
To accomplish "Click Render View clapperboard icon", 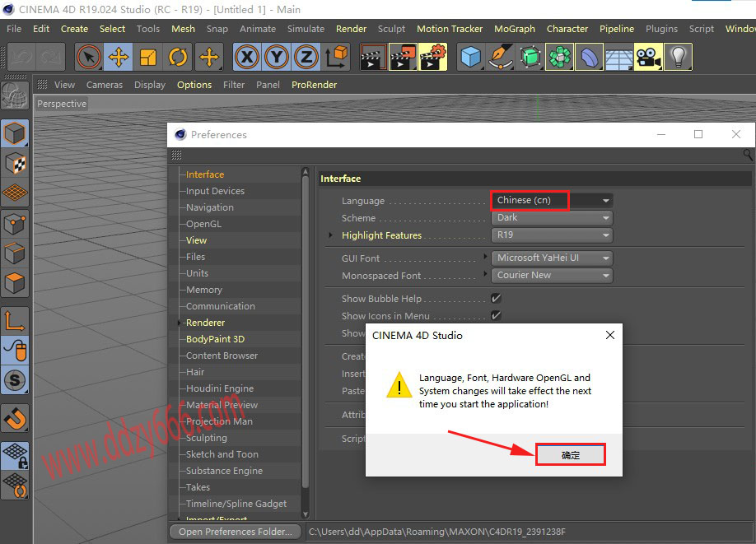I will pyautogui.click(x=374, y=57).
